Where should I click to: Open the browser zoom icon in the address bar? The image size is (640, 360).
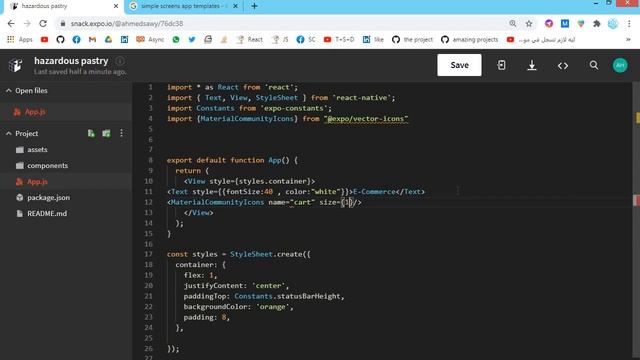pos(513,24)
